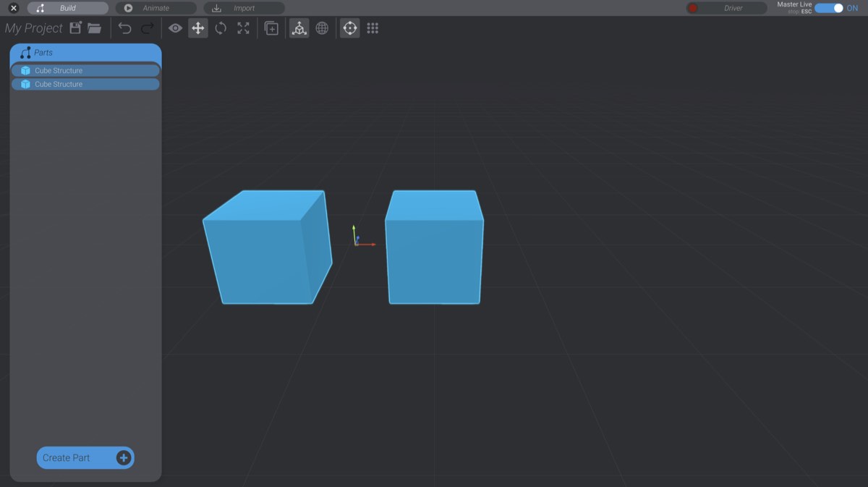This screenshot has height=487, width=868.
Task: Open the Import tab
Action: 244,8
